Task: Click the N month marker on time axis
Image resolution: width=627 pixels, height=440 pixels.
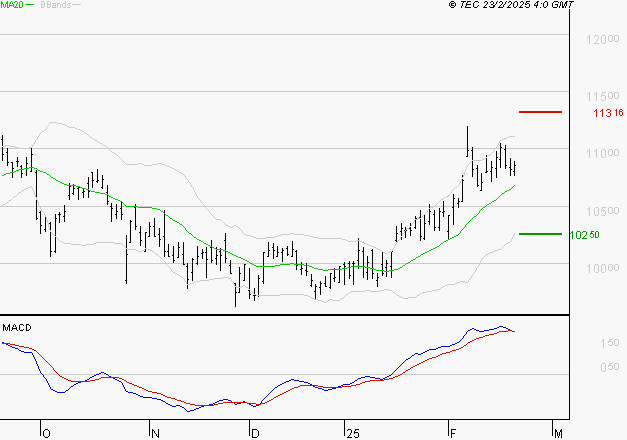Action: [x=156, y=434]
